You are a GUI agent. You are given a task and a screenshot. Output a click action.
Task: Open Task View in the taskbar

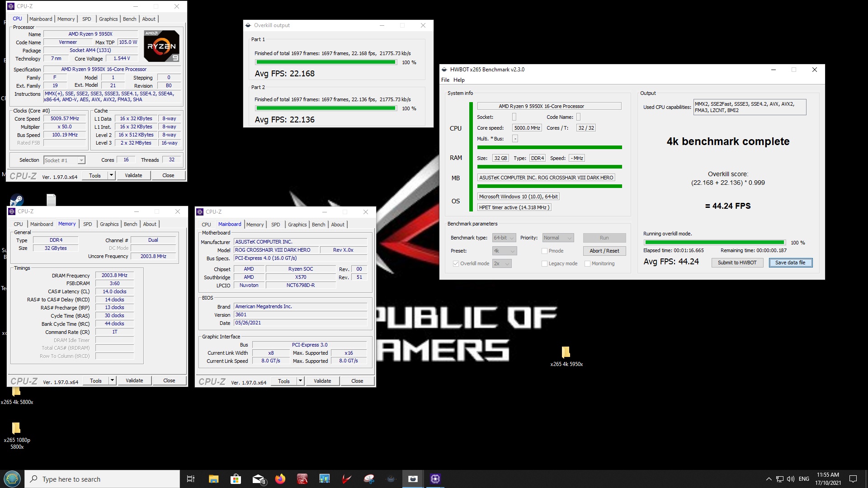(191, 479)
